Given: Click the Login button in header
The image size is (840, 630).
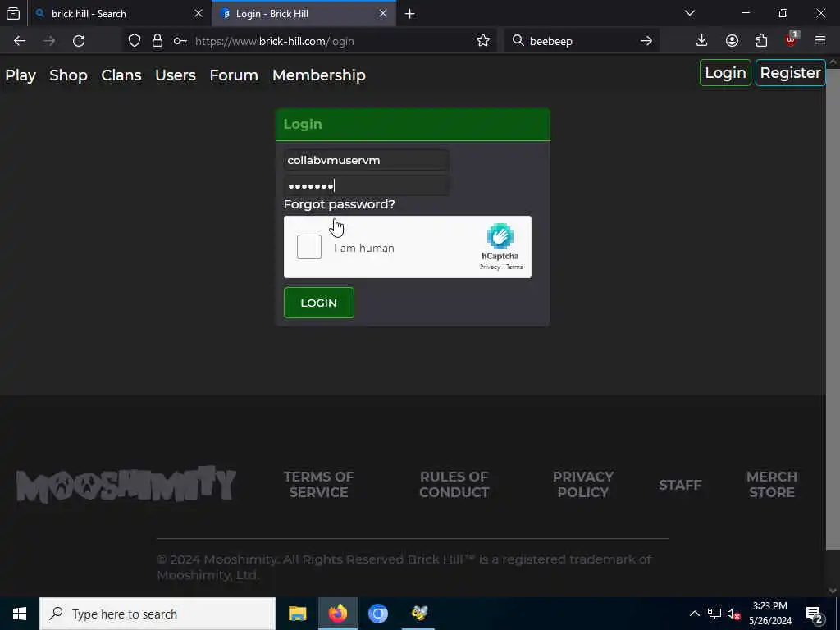Looking at the screenshot, I should 725,73.
